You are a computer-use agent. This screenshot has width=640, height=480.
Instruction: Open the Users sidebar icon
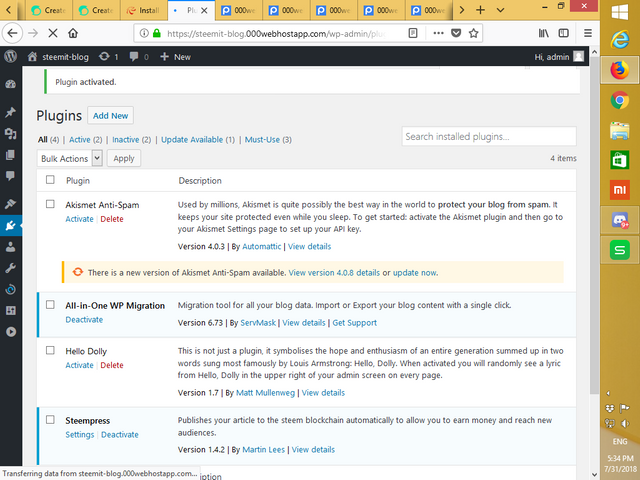click(x=11, y=247)
